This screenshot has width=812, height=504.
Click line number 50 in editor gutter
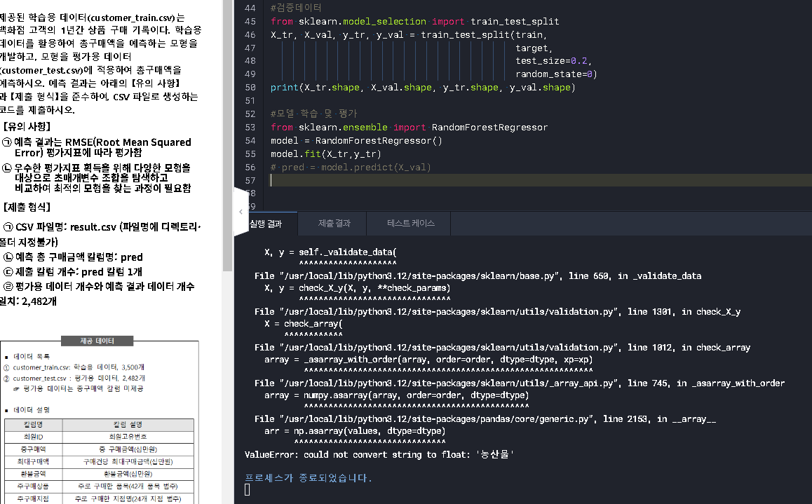coord(250,88)
